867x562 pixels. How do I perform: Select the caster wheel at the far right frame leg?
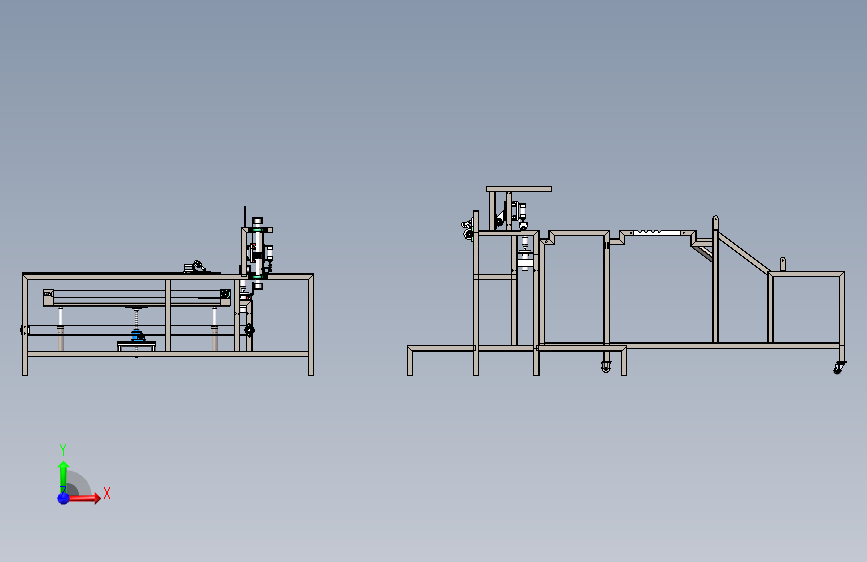click(x=839, y=367)
